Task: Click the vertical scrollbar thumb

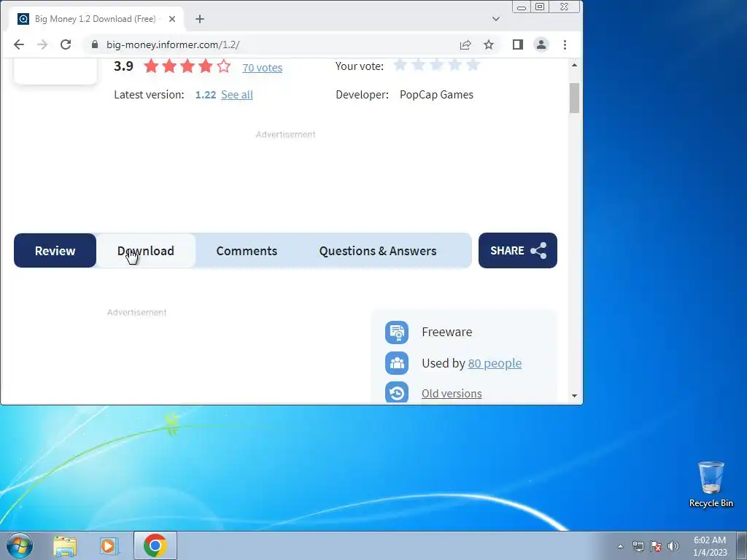Action: point(575,98)
